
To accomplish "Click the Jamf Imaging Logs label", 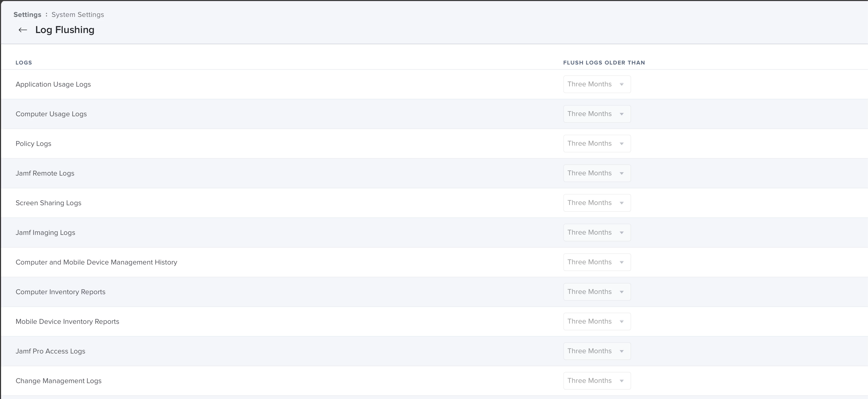I will 45,232.
